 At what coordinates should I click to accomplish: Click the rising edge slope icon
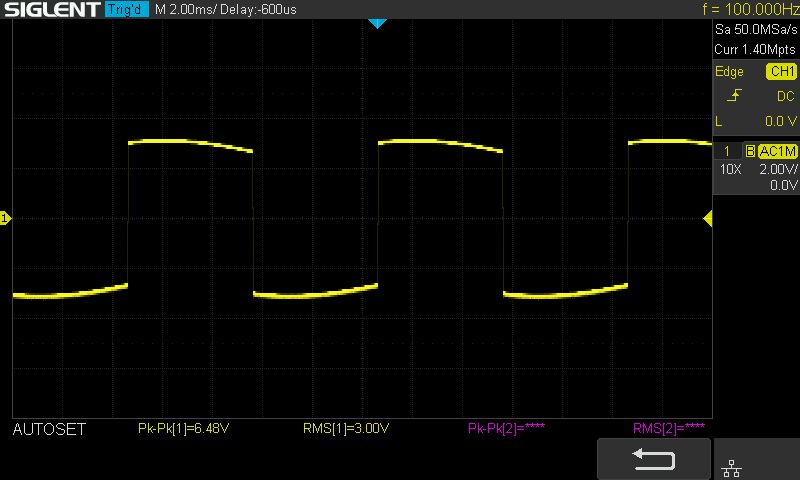tap(734, 95)
